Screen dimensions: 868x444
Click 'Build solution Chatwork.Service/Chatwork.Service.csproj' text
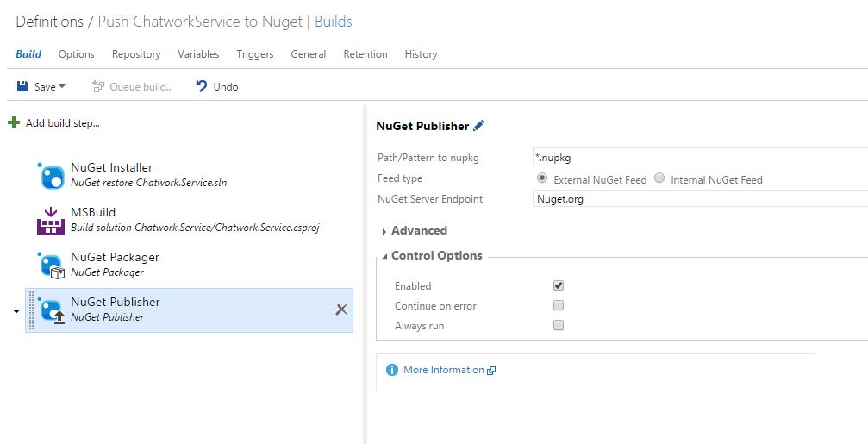pos(195,228)
